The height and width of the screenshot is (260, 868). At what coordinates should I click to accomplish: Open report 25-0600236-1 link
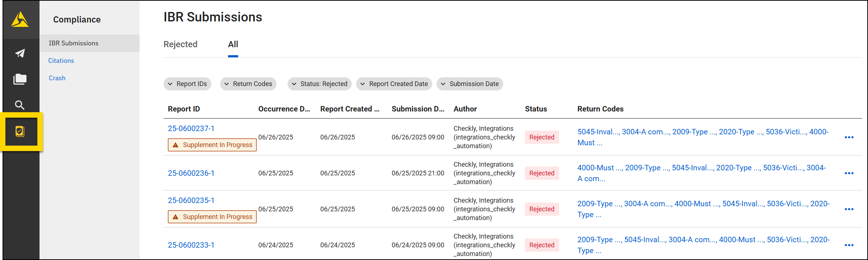[191, 173]
